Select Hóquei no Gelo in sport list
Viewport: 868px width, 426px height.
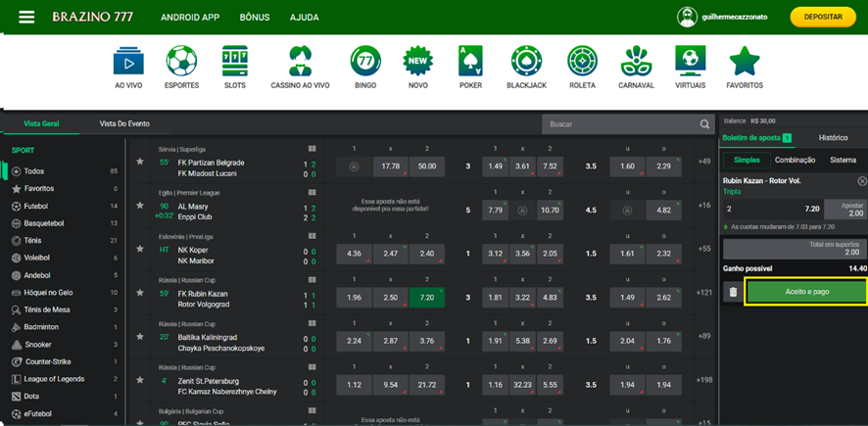point(65,293)
